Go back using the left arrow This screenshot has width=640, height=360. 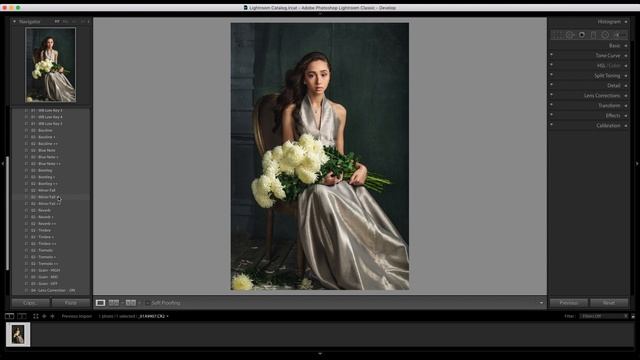44,316
